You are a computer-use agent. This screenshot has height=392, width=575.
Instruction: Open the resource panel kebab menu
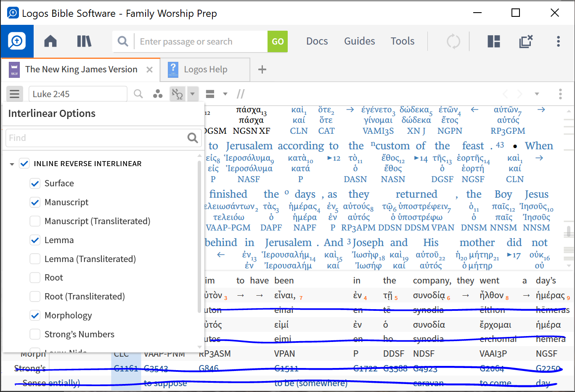pyautogui.click(x=560, y=94)
